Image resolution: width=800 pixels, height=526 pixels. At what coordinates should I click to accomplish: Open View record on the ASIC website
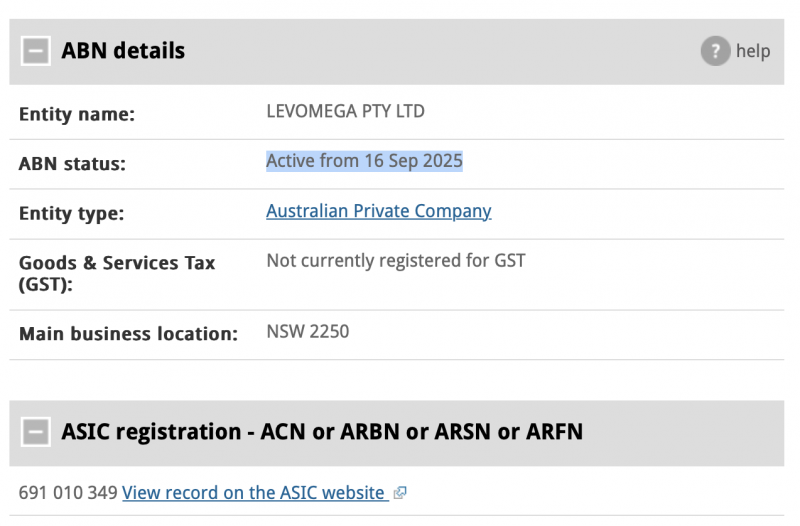[254, 492]
